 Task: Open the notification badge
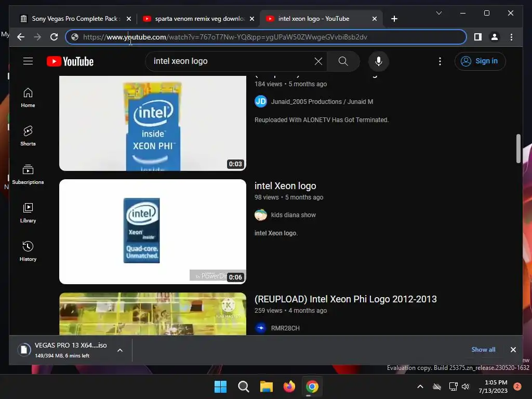[517, 387]
